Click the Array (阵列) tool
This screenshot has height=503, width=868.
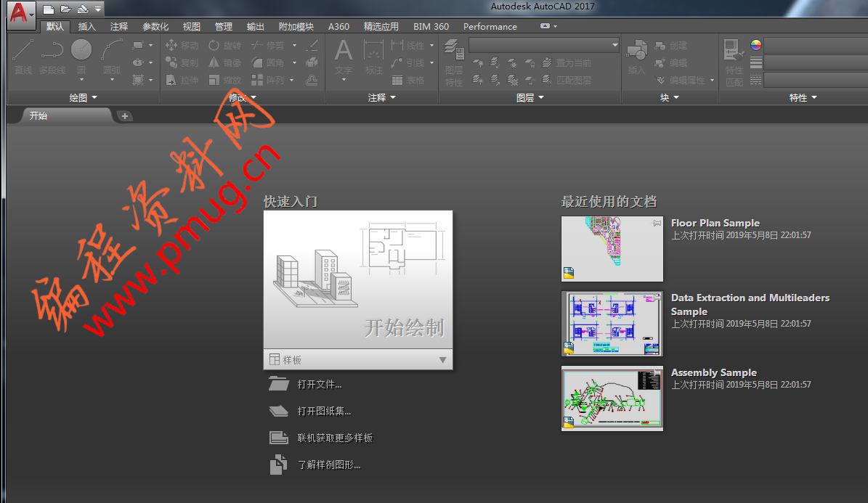click(x=267, y=81)
